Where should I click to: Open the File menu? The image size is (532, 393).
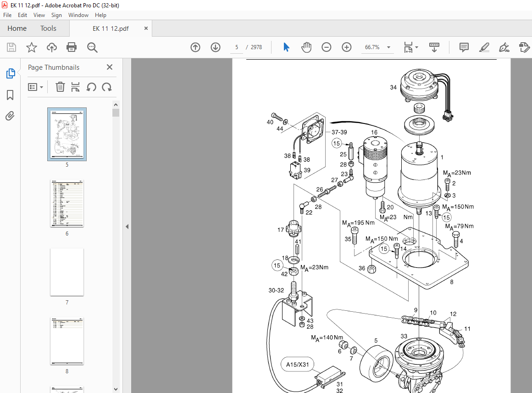[7, 15]
